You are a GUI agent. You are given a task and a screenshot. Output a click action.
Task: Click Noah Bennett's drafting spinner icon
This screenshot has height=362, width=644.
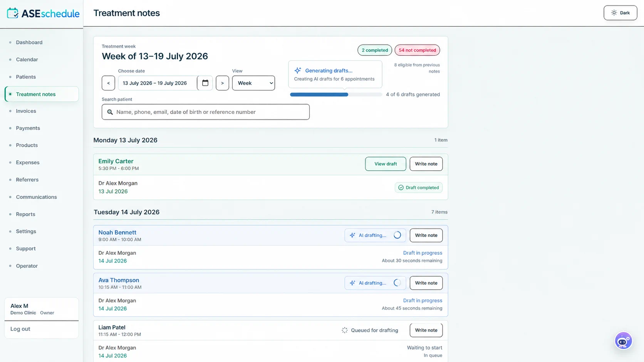click(x=397, y=235)
